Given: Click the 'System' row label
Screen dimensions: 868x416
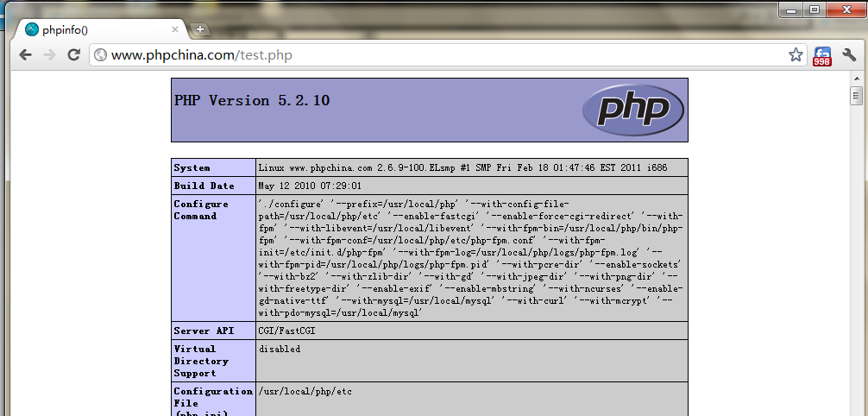Looking at the screenshot, I should click(x=192, y=167).
